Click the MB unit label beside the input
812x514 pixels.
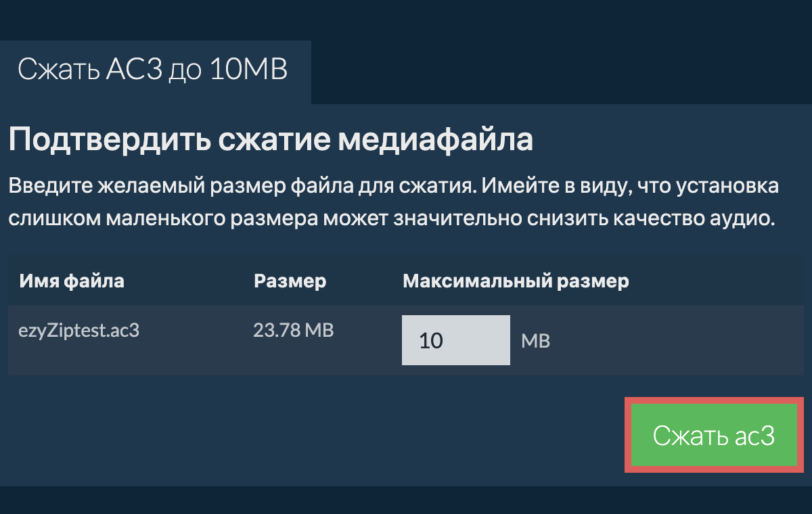(x=535, y=341)
